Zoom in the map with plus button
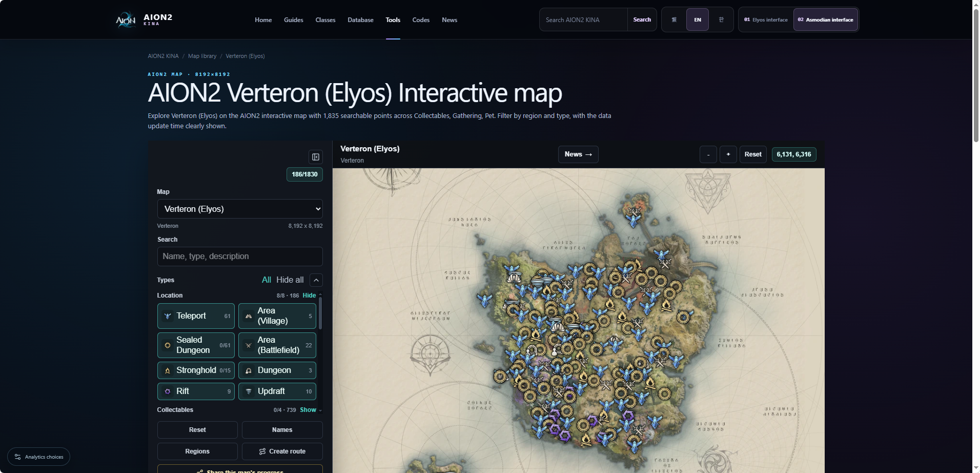This screenshot has width=980, height=473. pos(728,154)
